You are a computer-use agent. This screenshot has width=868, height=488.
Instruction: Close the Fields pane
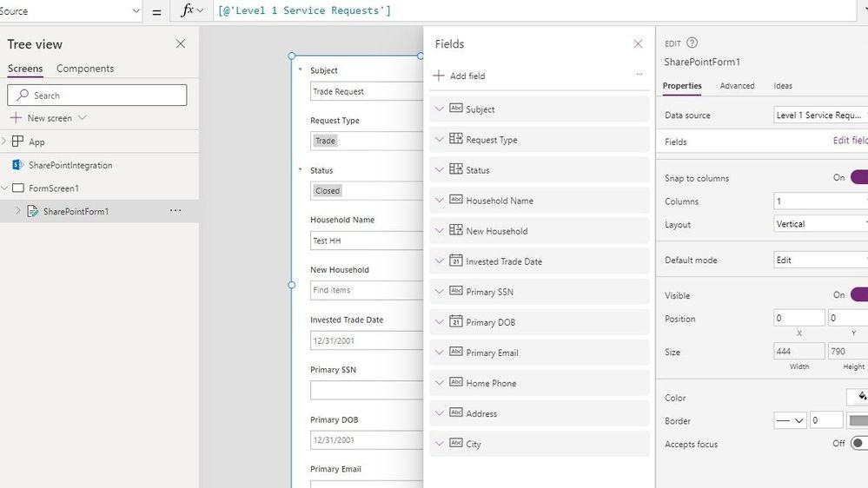pos(638,44)
